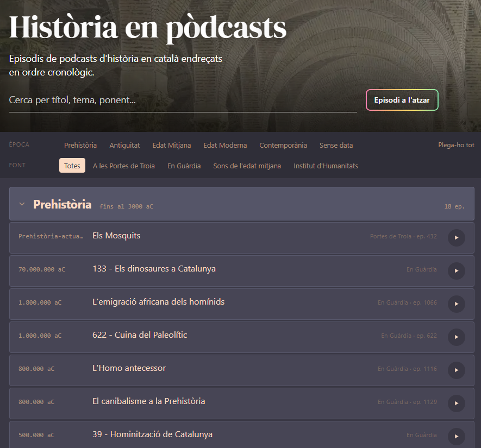The image size is (481, 448).
Task: Open 133 - Els dinosaures a Catalunya title
Action: pos(154,269)
